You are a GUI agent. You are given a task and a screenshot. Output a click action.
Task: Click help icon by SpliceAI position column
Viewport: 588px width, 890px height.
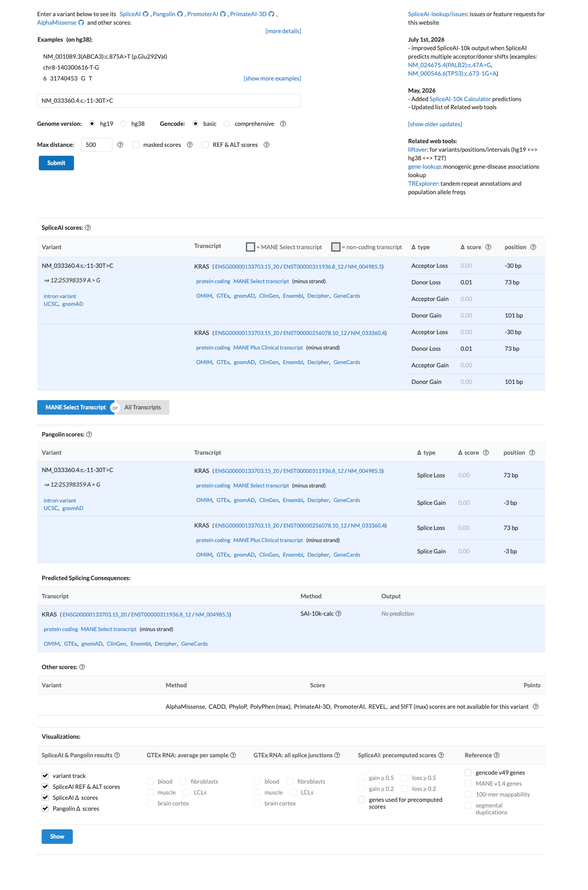coord(533,247)
